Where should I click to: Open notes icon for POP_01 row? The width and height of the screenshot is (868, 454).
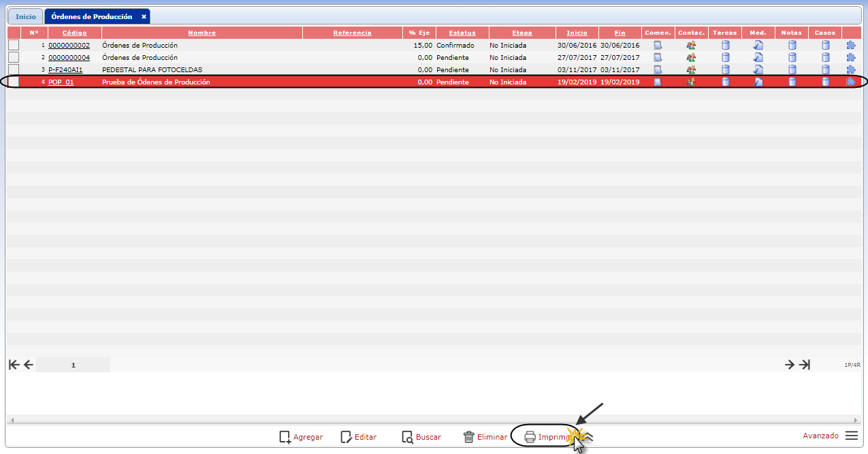point(792,82)
